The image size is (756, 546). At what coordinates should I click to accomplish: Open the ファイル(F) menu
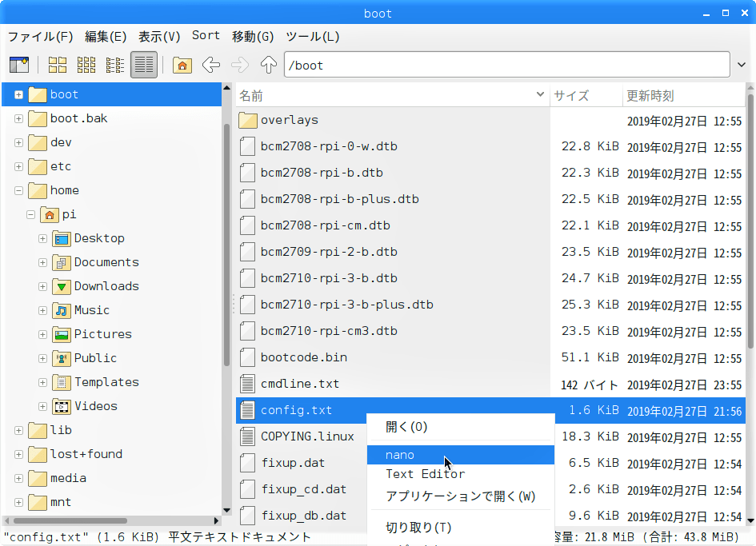(41, 36)
